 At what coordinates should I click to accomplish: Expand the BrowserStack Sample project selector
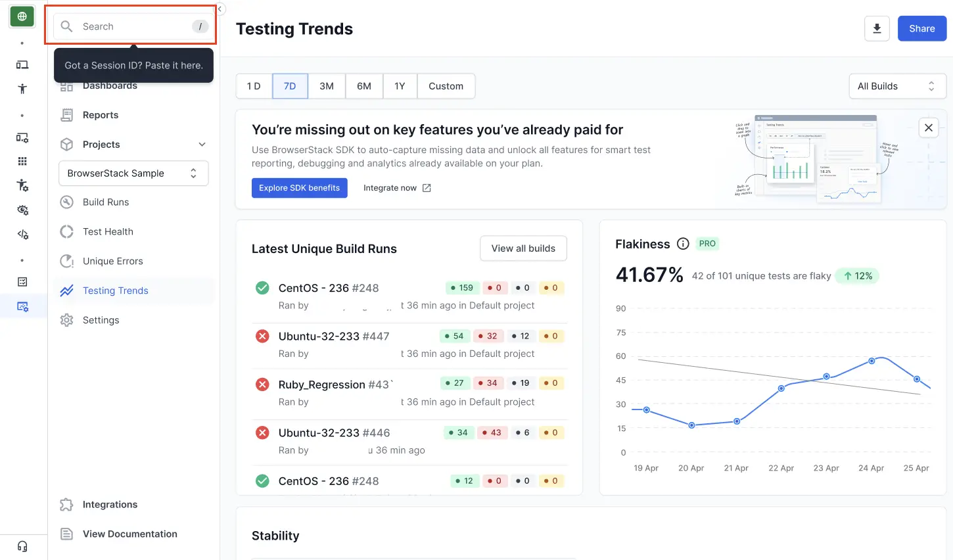(x=133, y=173)
